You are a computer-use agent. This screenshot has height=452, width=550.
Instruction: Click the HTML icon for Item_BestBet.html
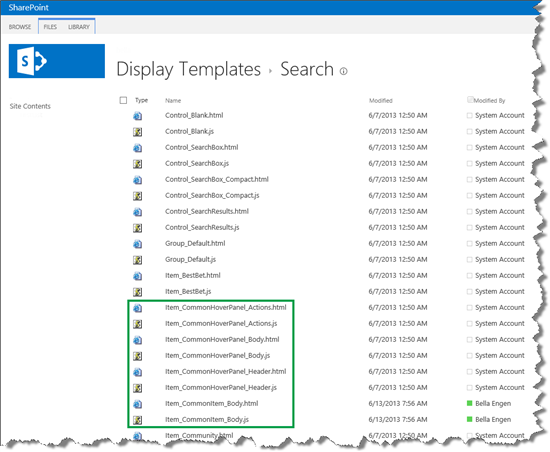[138, 276]
